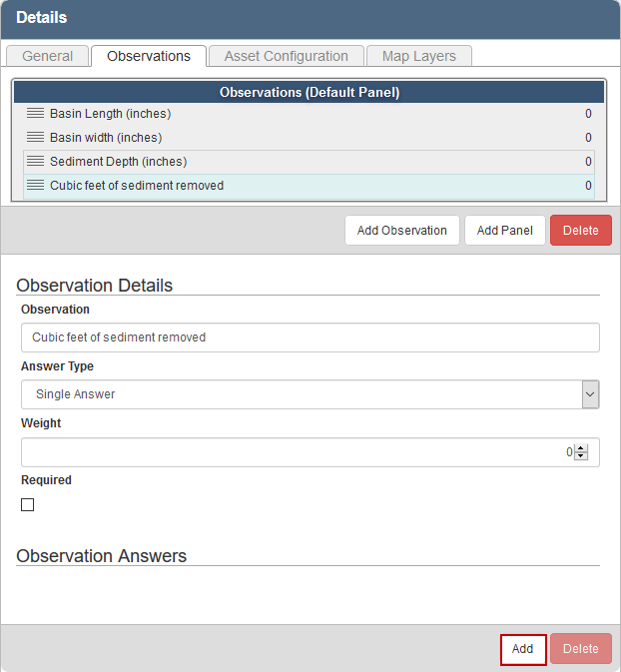Click the Add Panel button
This screenshot has height=672, width=621.
point(504,231)
